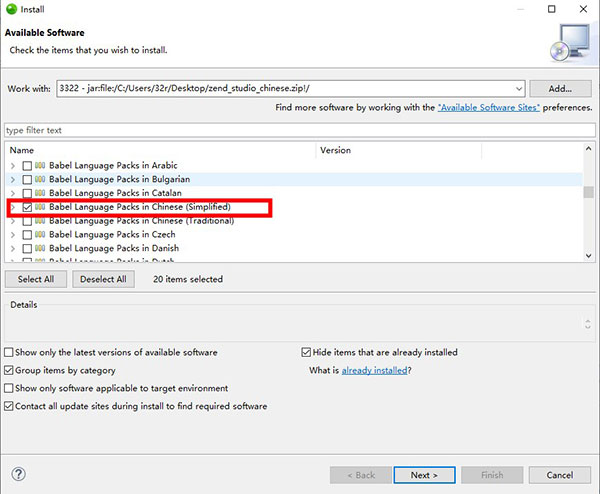This screenshot has width=600, height=494.
Task: Uncheck Babel Language Packs in Chinese (Simplified)
Action: [x=27, y=207]
